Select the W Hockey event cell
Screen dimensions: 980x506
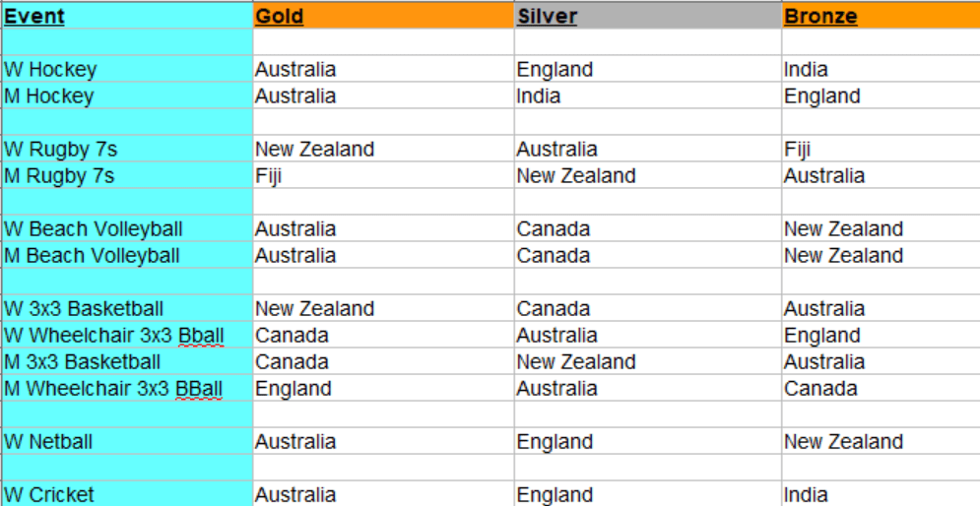point(126,70)
